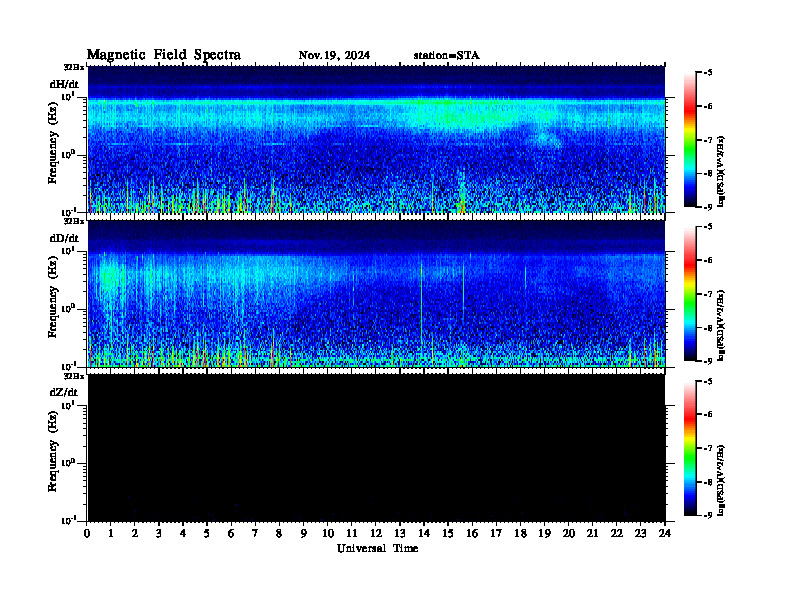Click the "21" hour tick label
Viewport: 792px width, 612px height.
point(592,533)
